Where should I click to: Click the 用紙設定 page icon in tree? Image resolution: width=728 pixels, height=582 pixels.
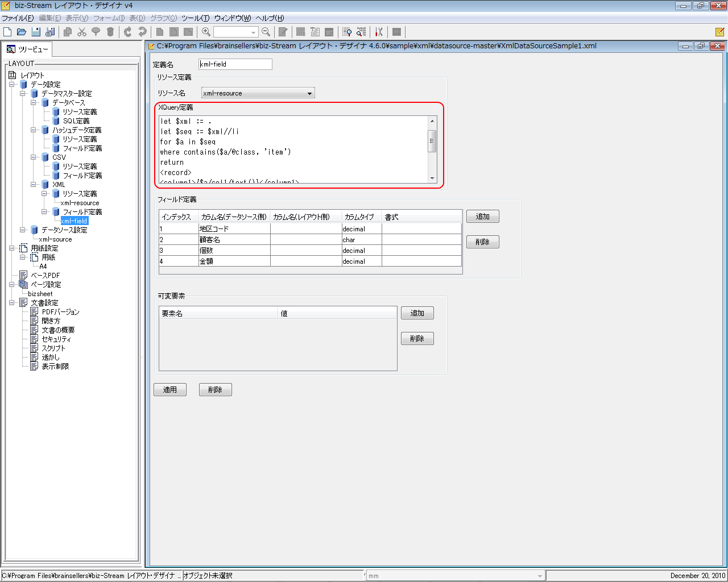23,248
